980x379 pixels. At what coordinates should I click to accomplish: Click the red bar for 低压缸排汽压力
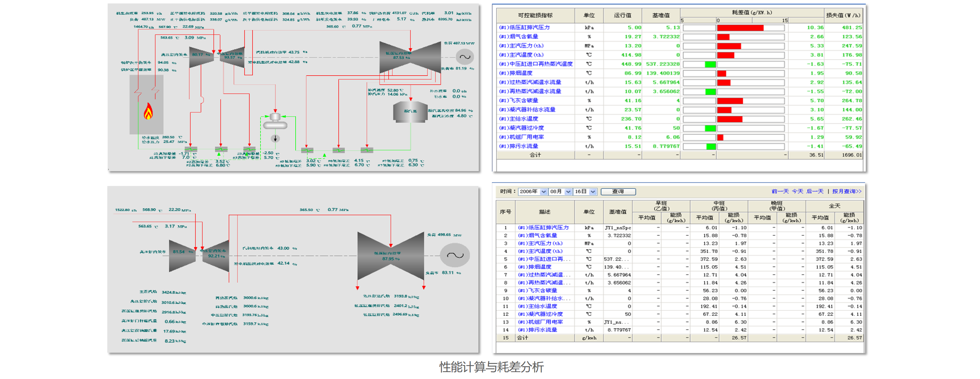pos(740,28)
